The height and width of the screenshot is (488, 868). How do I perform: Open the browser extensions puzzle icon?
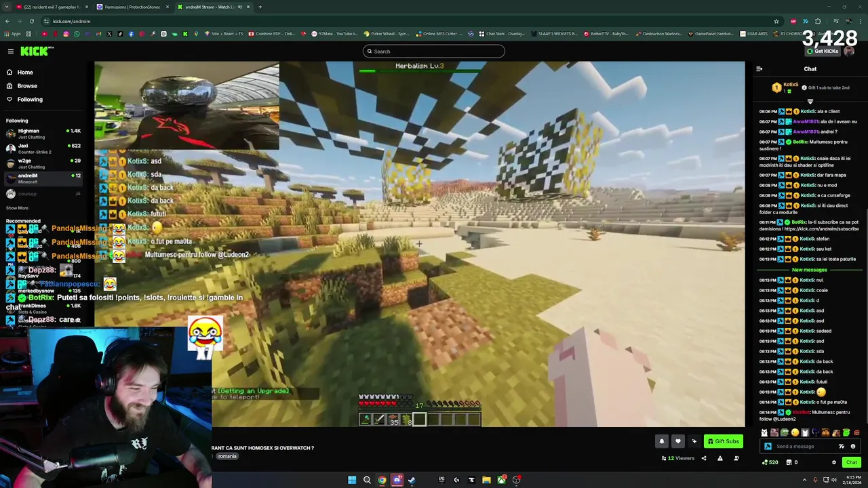coord(818,21)
